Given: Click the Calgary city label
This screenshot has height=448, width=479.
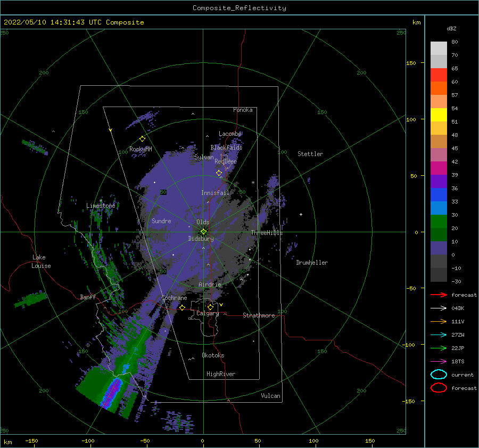Looking at the screenshot, I should coord(208,313).
